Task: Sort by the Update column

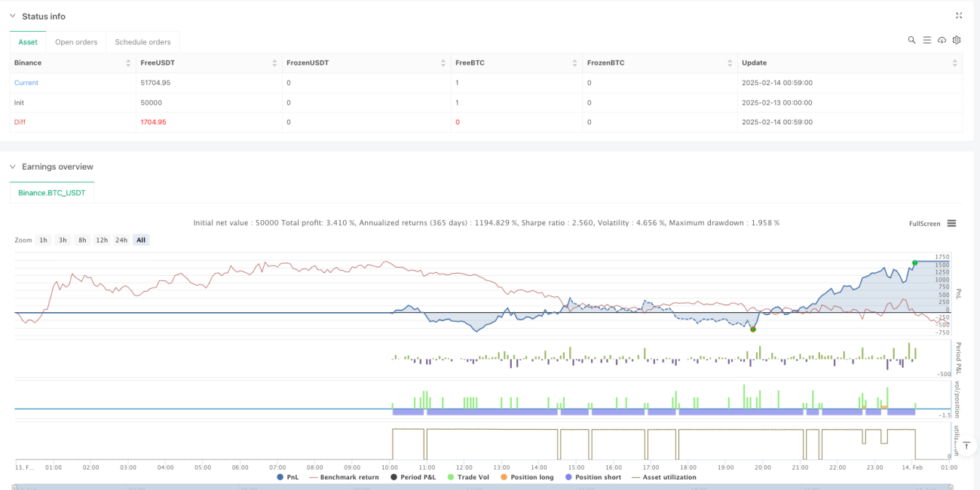Action: point(850,63)
